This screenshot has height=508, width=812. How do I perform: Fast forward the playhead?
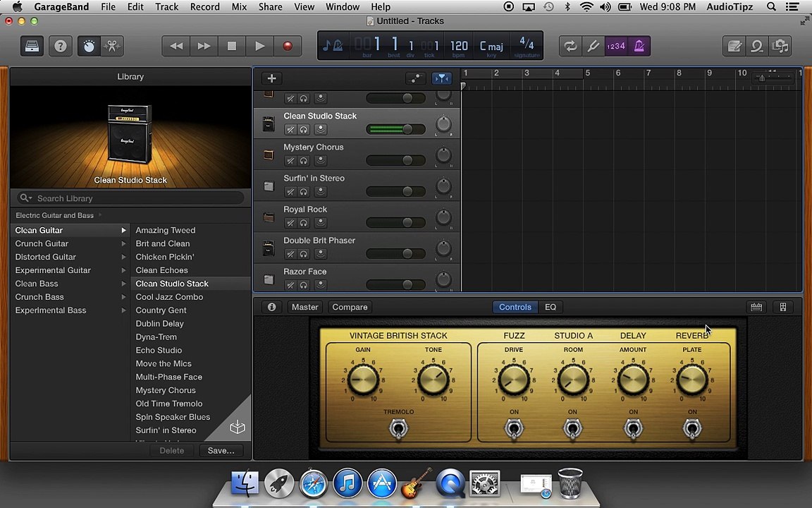(x=204, y=46)
